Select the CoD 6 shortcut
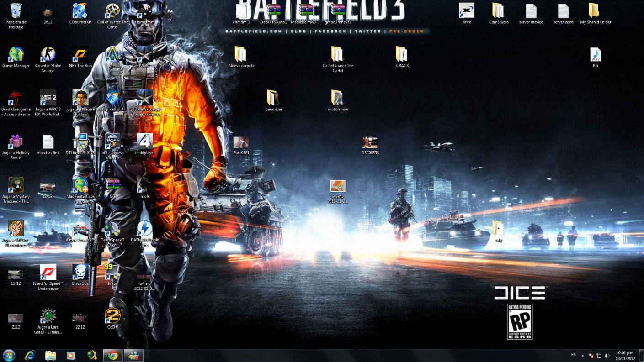The width and height of the screenshot is (644, 362). (x=112, y=315)
